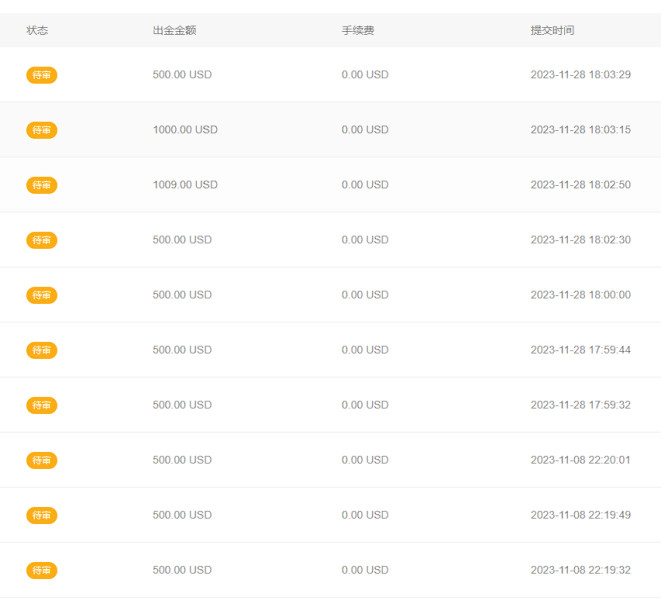Select 500.00 USD in the 18:00:00 row

[x=182, y=295]
